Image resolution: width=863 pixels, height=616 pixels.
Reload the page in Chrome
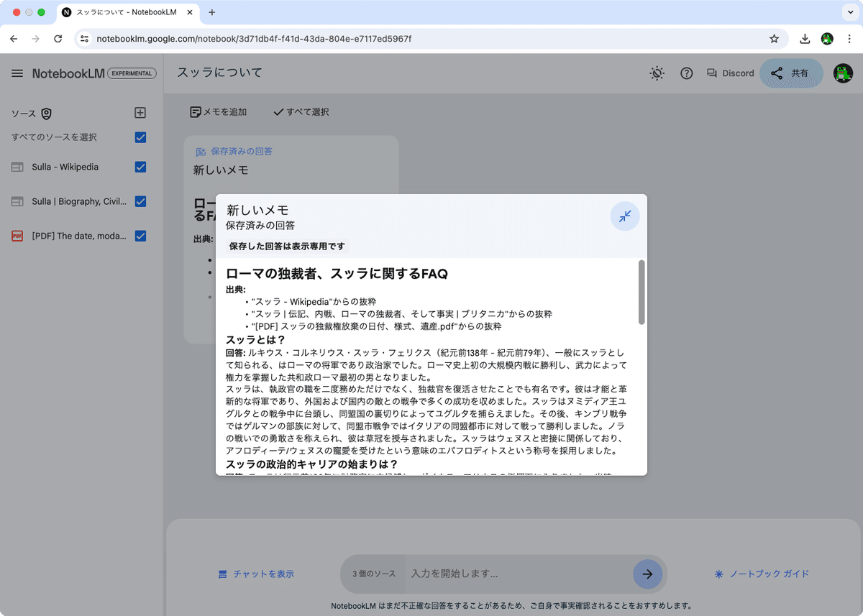point(58,39)
